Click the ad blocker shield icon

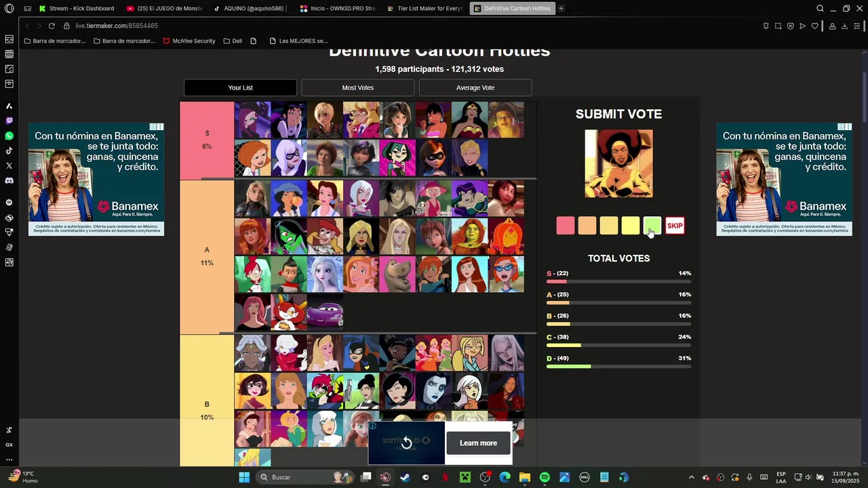click(790, 26)
